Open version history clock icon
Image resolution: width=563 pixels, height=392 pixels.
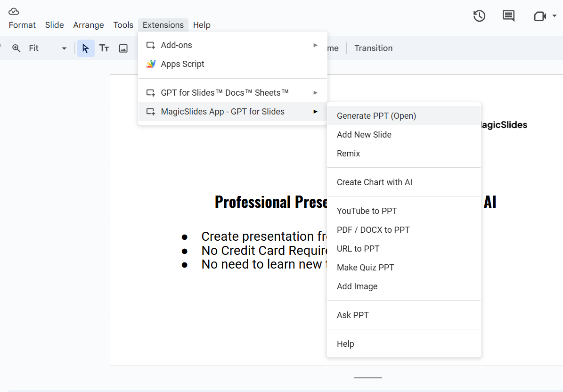coord(479,16)
